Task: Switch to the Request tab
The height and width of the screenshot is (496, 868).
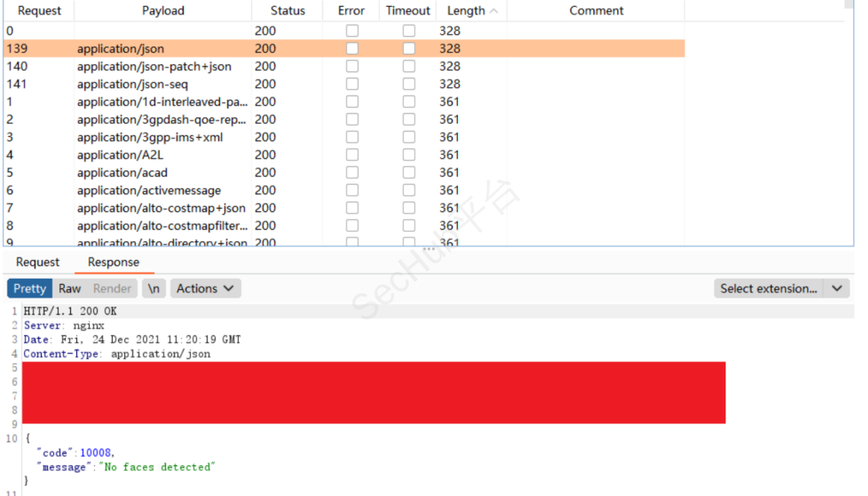Action: point(38,262)
